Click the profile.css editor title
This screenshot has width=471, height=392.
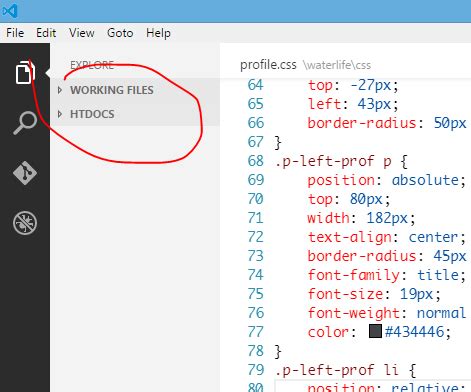(x=268, y=65)
